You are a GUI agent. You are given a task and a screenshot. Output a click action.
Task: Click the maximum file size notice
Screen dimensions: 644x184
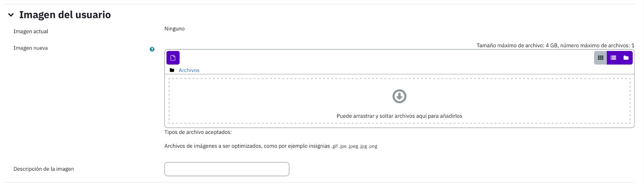click(555, 46)
